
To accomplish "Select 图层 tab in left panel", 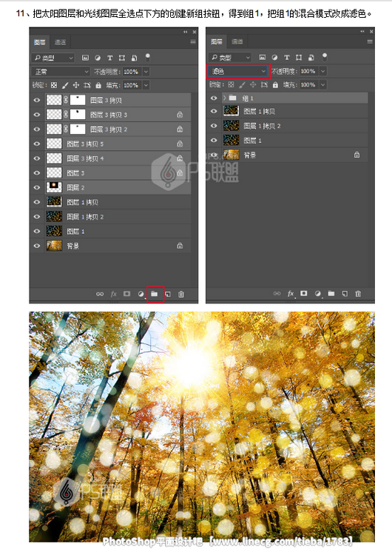I will pos(40,42).
